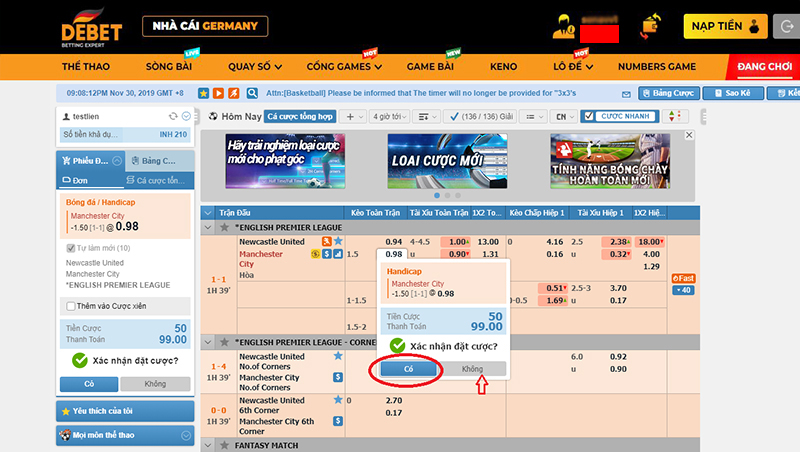Click the orange Fast button
The image size is (800, 452).
pos(683,278)
